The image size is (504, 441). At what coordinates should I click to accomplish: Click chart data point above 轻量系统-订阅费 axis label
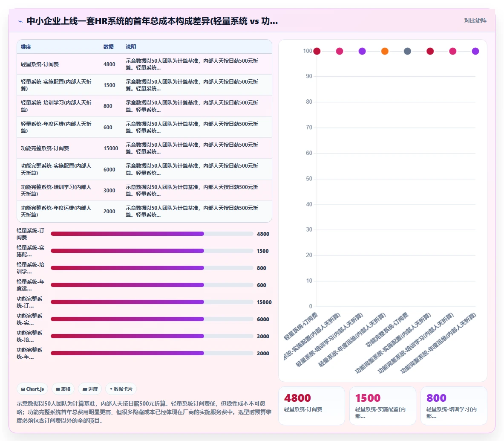click(317, 51)
